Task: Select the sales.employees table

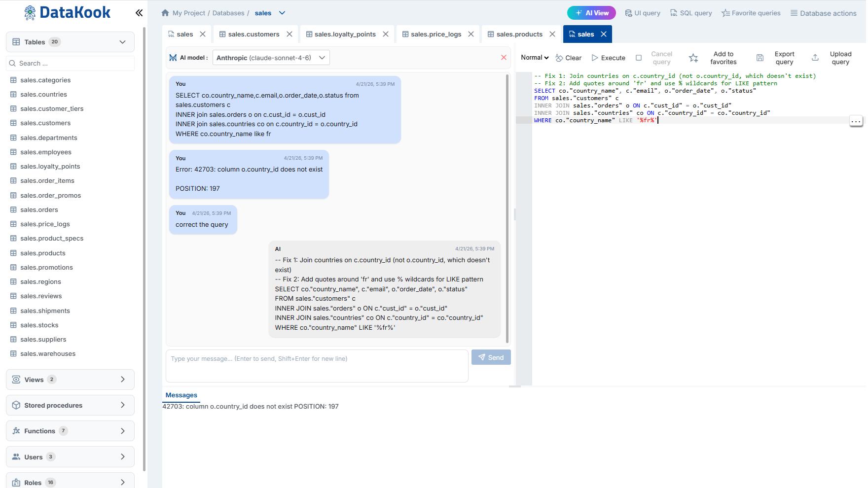Action: point(46,152)
